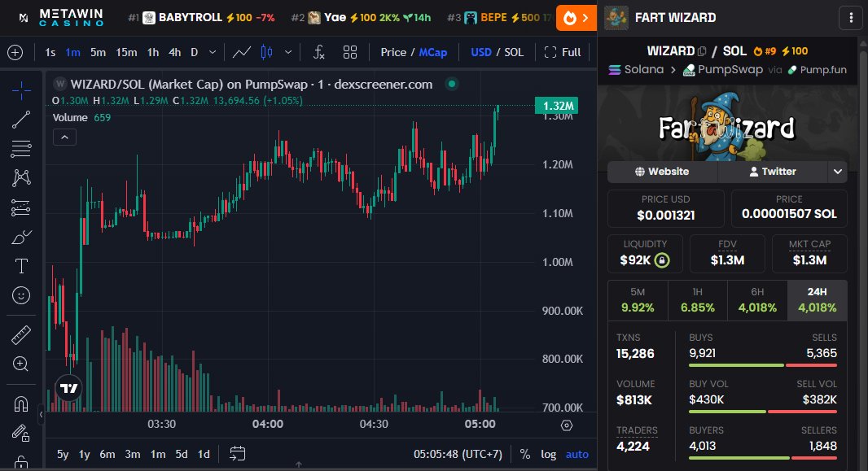Open the chart style dropdown arrow

pyautogui.click(x=288, y=53)
